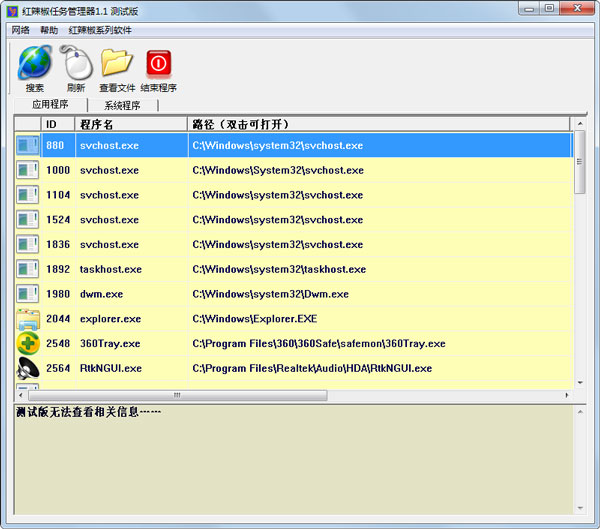The height and width of the screenshot is (529, 600).
Task: Click the explorer.exe folder icon
Action: [x=28, y=319]
